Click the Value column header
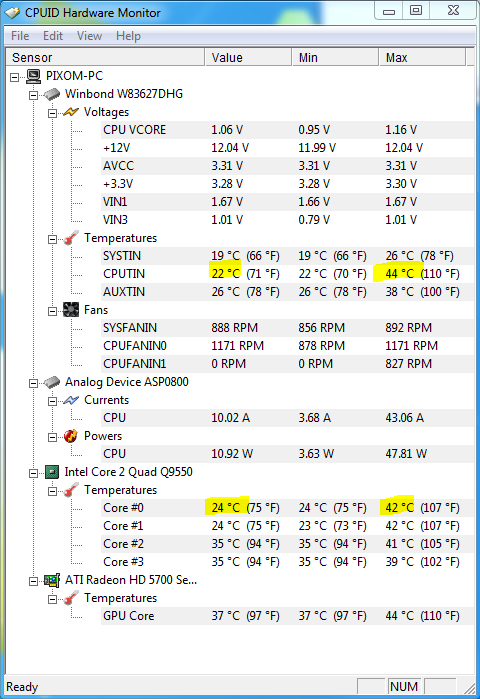 pyautogui.click(x=248, y=58)
